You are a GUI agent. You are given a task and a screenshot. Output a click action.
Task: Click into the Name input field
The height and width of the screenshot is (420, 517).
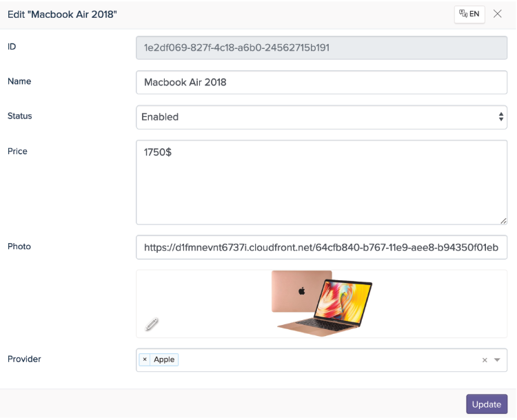321,82
